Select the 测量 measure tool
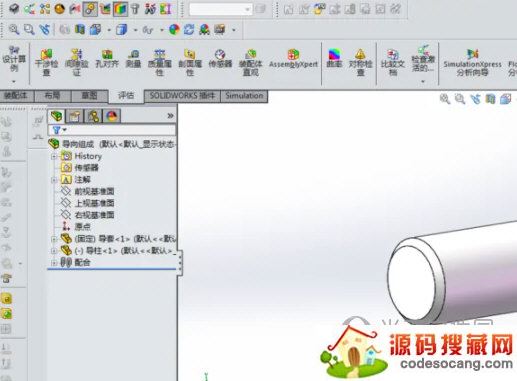517x381 pixels. pos(133,59)
